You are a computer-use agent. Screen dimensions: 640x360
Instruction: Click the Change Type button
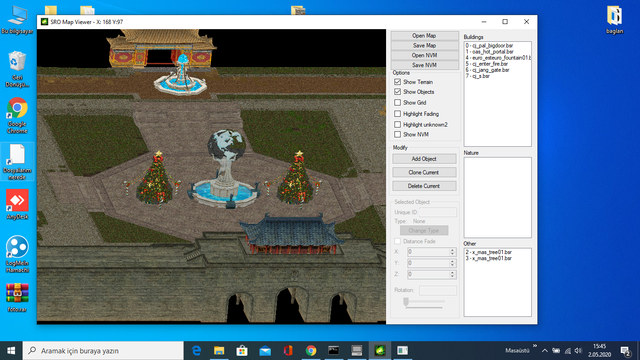(x=424, y=230)
